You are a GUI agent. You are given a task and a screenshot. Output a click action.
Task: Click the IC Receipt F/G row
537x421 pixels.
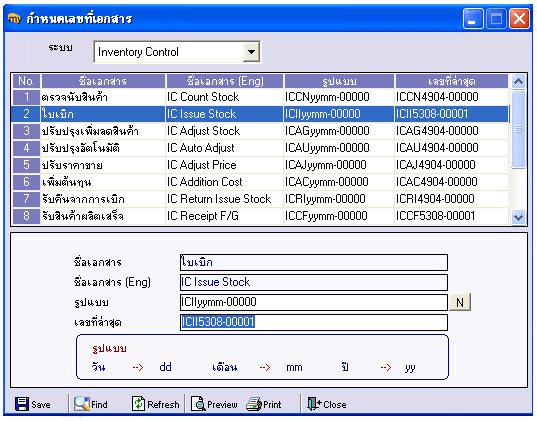[260, 216]
